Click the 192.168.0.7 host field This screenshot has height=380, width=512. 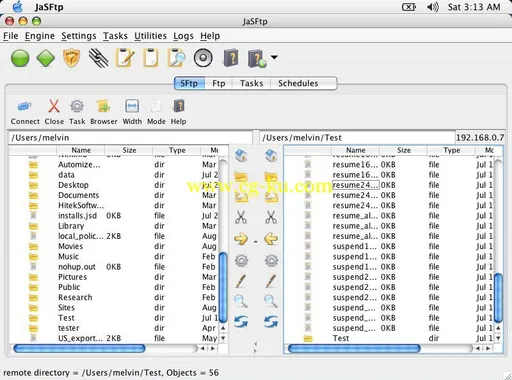coord(480,138)
